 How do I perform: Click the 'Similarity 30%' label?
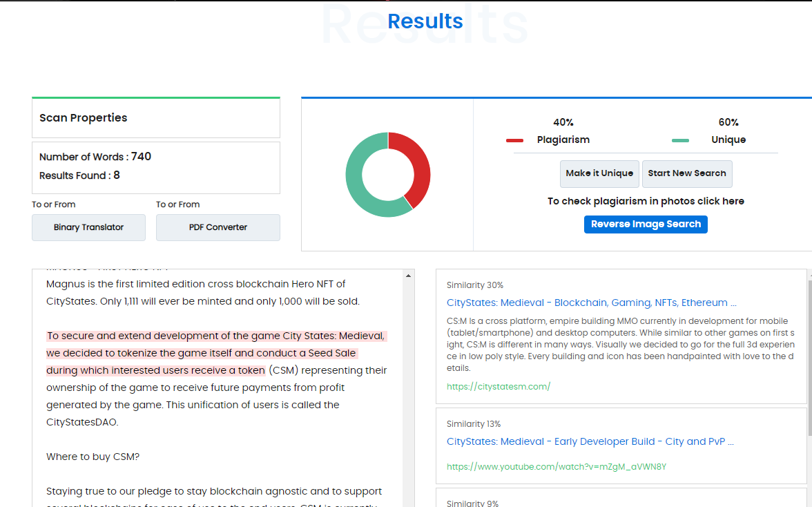[475, 285]
